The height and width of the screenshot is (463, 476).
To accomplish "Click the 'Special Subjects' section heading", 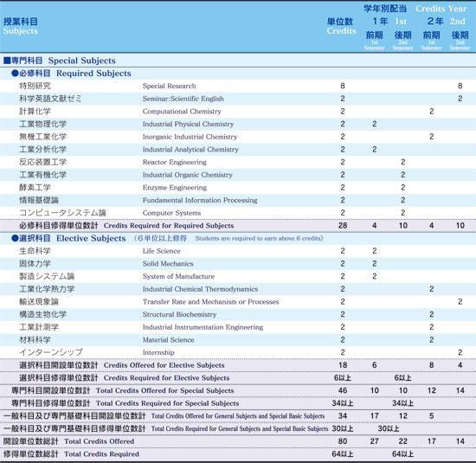I will [x=82, y=61].
